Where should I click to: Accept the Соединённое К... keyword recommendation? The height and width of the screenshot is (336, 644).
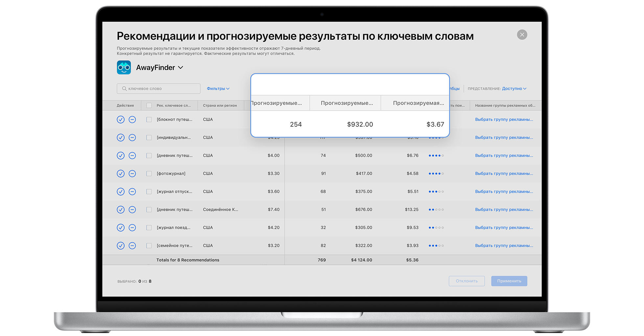[x=121, y=209]
